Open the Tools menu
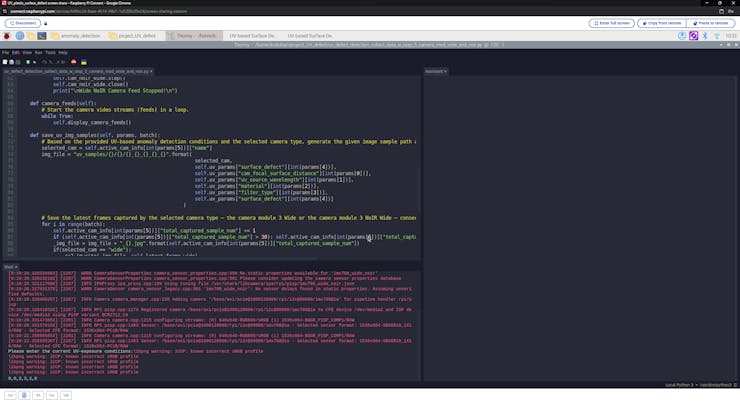 [52, 51]
